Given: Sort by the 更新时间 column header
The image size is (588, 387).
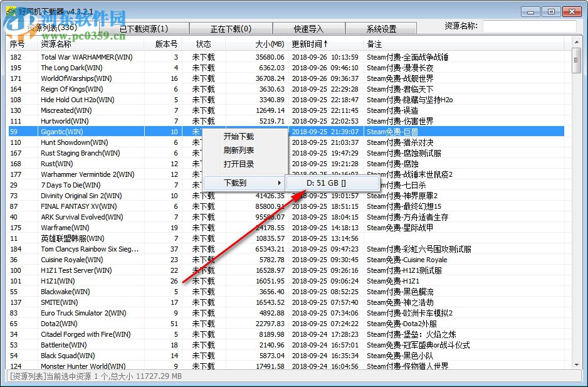Looking at the screenshot, I should click(325, 44).
